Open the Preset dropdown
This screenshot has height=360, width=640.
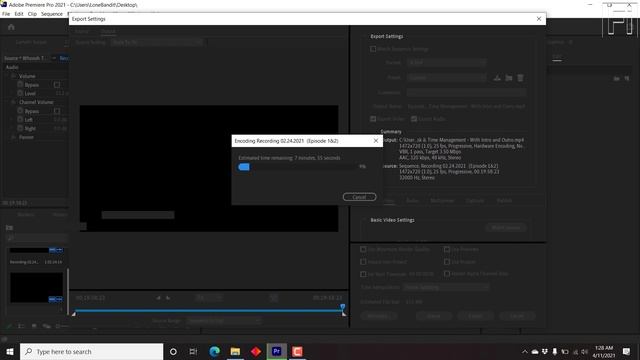coord(446,78)
